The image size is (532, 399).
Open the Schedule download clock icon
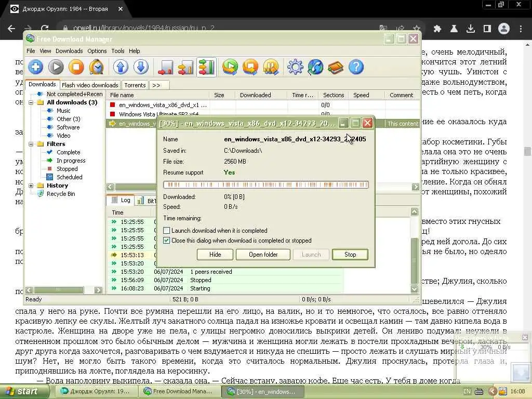click(x=97, y=67)
